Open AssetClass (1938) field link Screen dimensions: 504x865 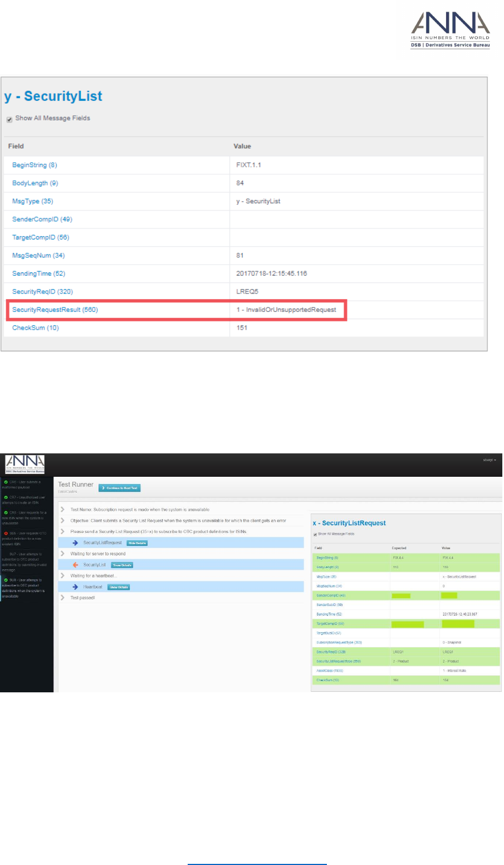pyautogui.click(x=330, y=671)
